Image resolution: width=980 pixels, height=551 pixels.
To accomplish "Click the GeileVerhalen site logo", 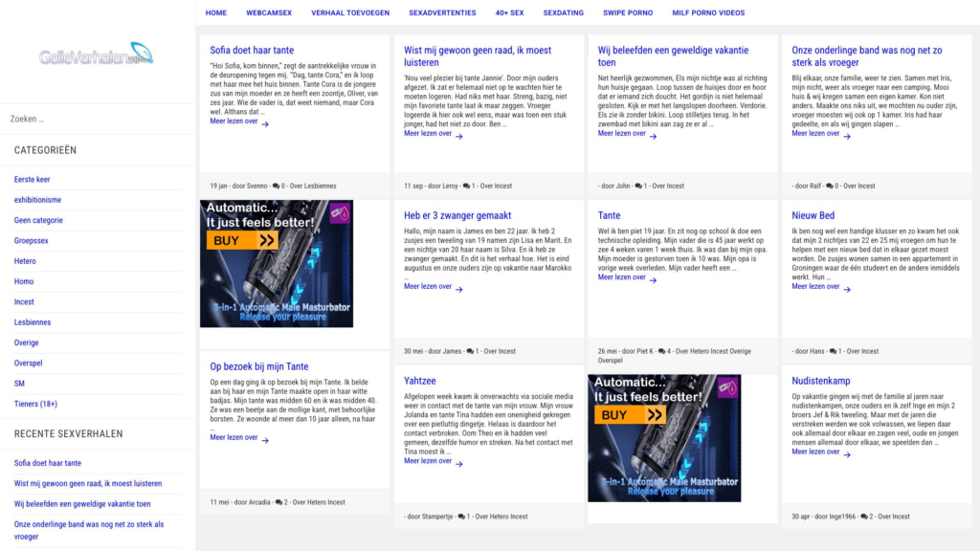I will pos(96,55).
